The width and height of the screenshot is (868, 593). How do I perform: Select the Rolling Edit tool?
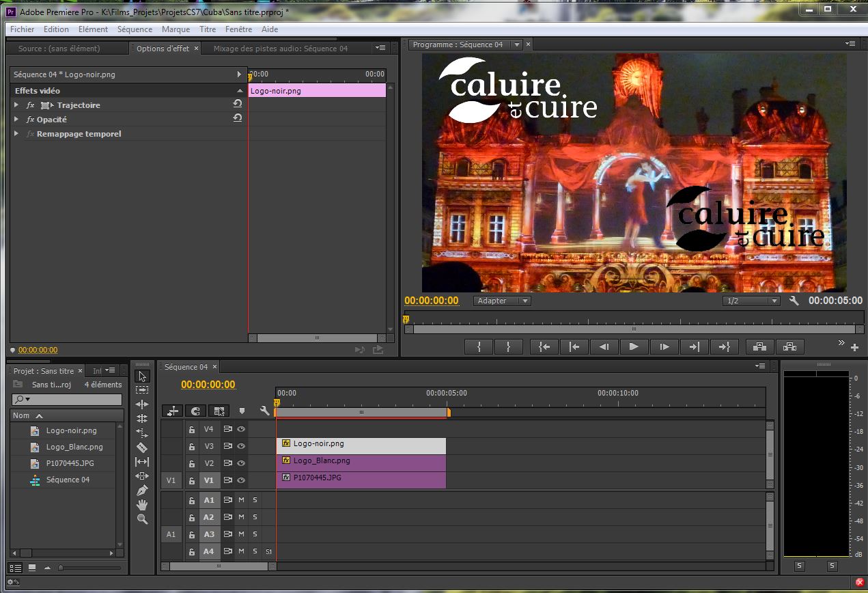142,419
